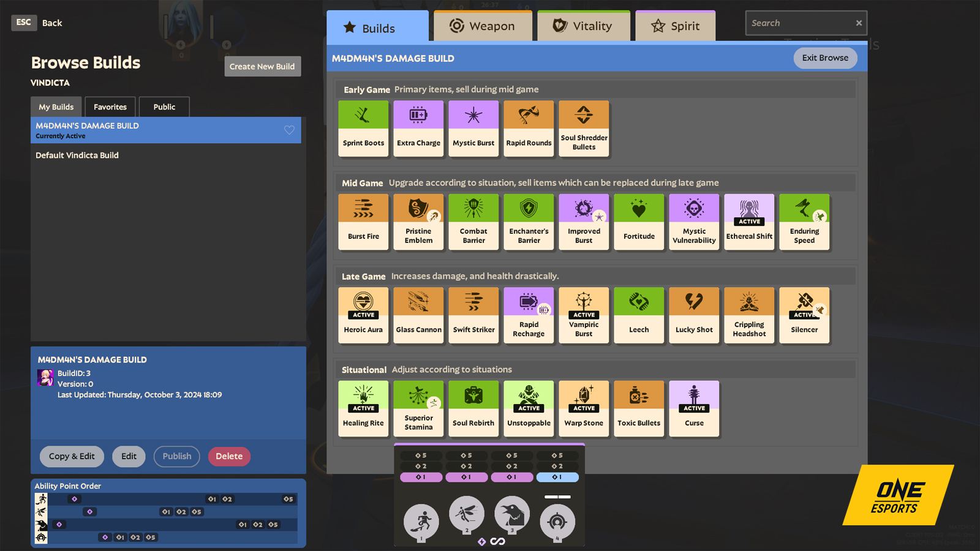The height and width of the screenshot is (551, 980).
Task: Click the crow ability icon
Action: 511,514
